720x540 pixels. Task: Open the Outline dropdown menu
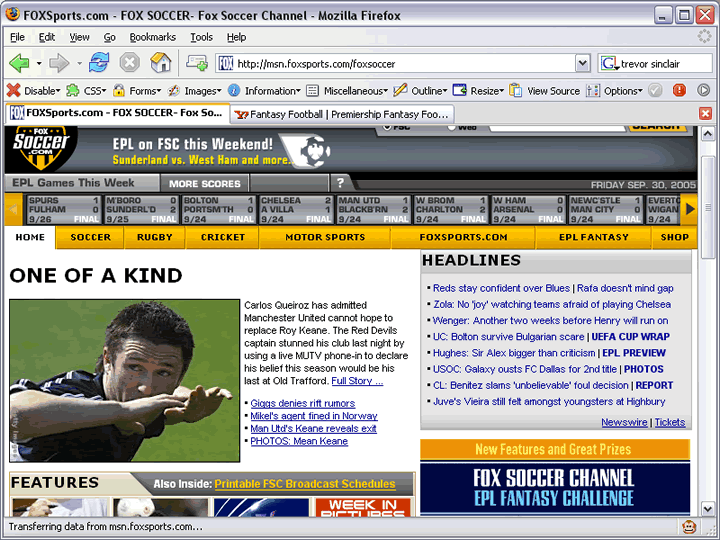[444, 91]
